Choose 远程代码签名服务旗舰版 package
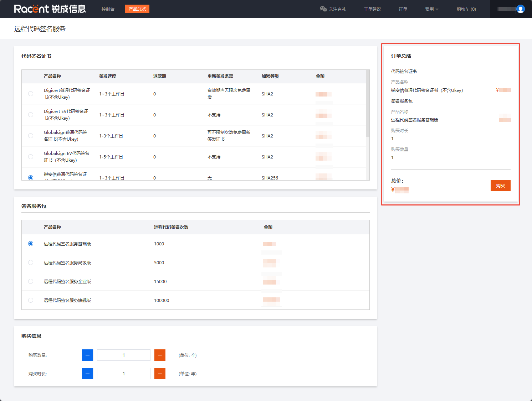 pyautogui.click(x=31, y=300)
